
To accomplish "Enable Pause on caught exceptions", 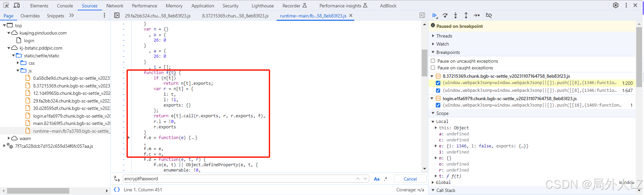I will pos(433,68).
